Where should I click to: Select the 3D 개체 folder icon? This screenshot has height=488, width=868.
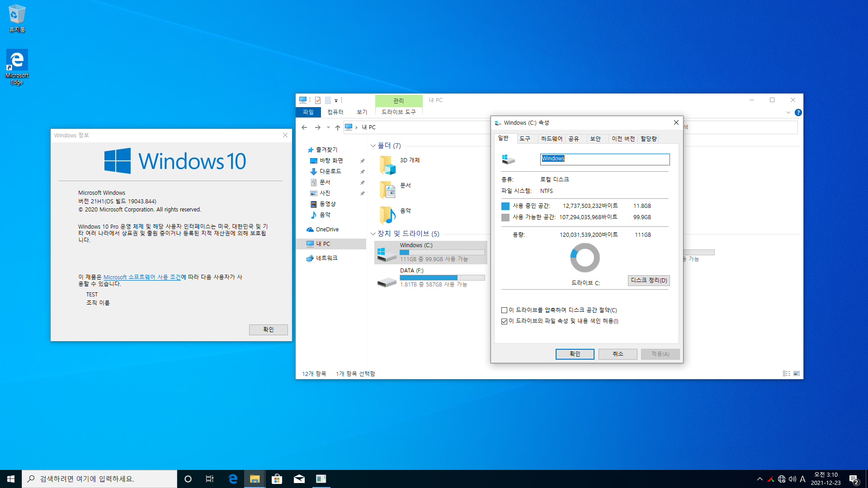coord(387,165)
